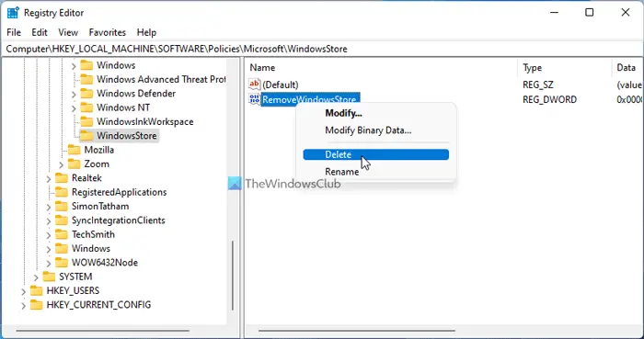
Task: Expand the WOW6432Node key
Action: [x=49, y=263]
